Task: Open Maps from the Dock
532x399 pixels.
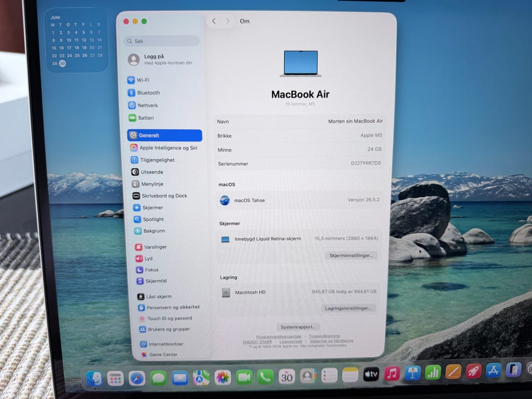Action: point(201,377)
